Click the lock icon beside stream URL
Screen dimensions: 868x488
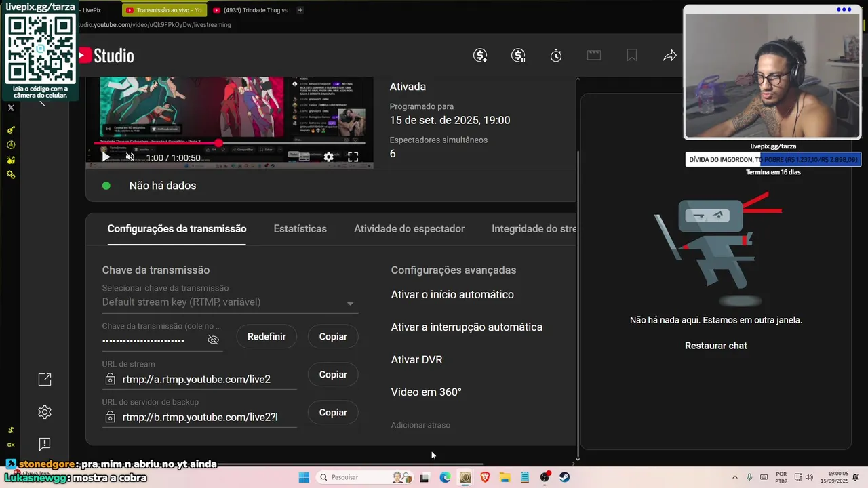[110, 379]
